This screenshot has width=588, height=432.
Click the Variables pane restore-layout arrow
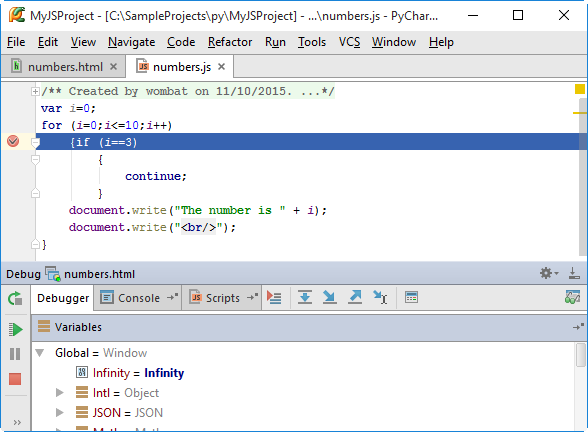(578, 327)
